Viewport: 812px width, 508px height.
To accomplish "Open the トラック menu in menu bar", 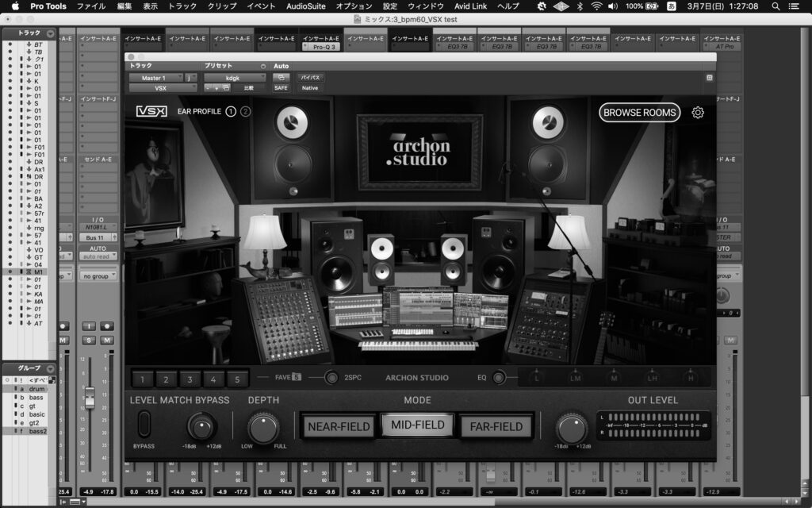I will (x=182, y=6).
